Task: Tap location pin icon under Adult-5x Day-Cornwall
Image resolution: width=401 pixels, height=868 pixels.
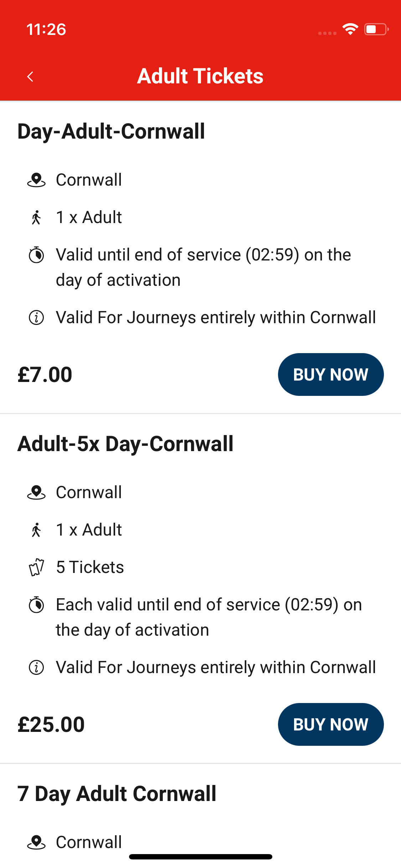Action: point(36,492)
